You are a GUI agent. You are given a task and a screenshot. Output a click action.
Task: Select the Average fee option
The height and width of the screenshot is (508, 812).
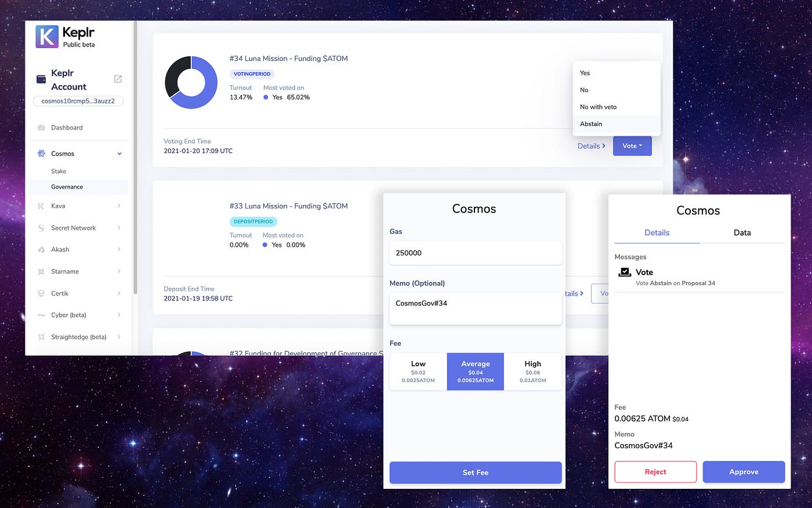pyautogui.click(x=476, y=372)
